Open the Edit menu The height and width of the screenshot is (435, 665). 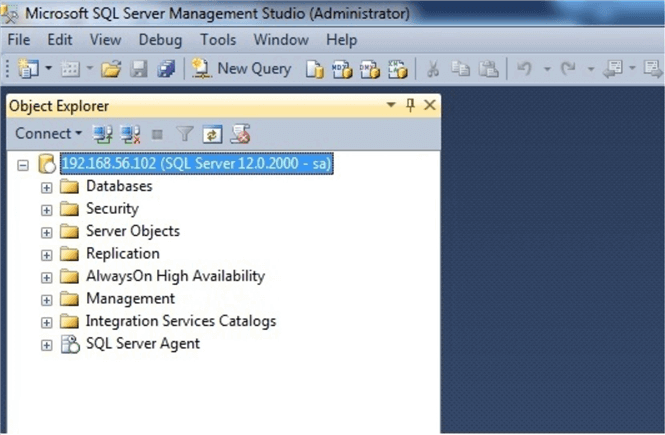point(60,40)
